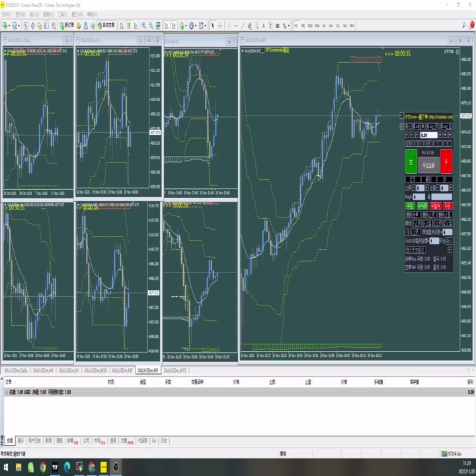Click the green 空 sell button
Image resolution: width=476 pixels, height=476 pixels.
[411, 162]
